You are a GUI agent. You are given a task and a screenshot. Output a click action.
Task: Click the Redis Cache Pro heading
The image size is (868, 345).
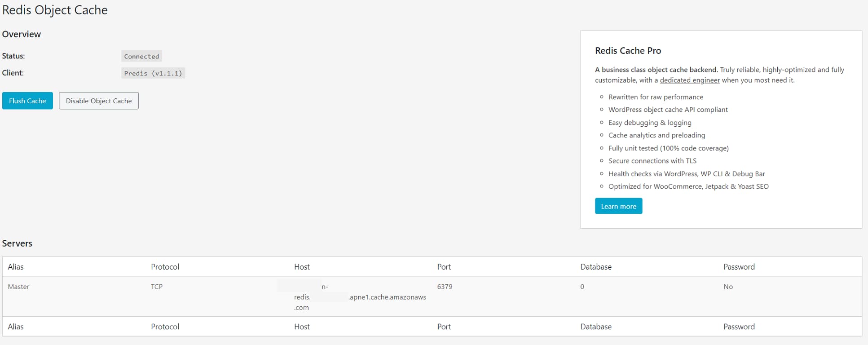click(x=628, y=51)
